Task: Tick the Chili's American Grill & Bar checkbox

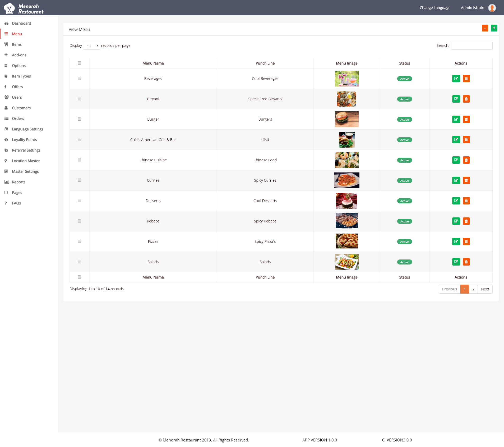Action: coord(80,139)
